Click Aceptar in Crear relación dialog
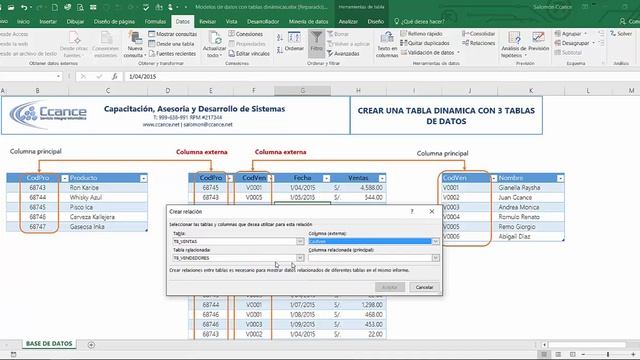640x360 pixels. pyautogui.click(x=390, y=287)
